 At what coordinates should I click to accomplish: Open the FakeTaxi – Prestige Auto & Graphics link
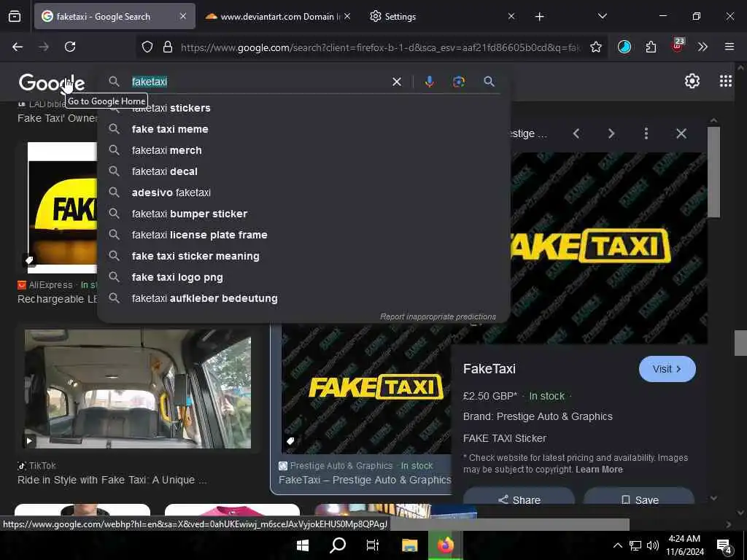365,480
